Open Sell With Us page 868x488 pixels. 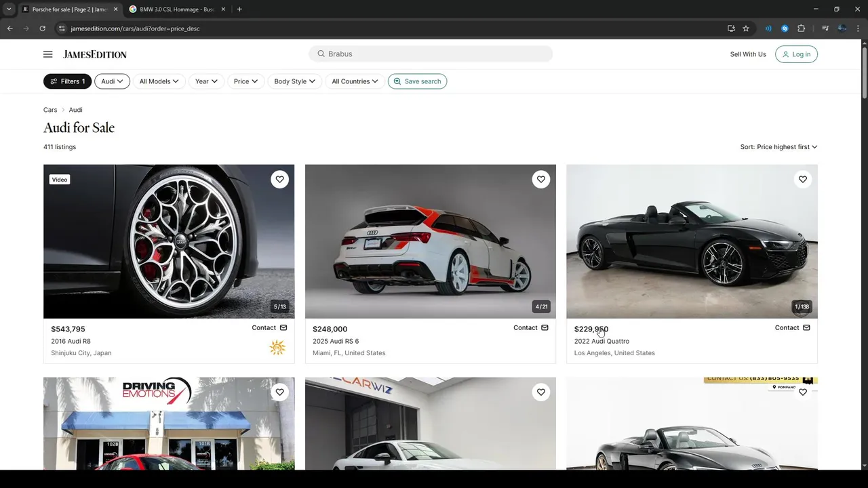pos(748,54)
